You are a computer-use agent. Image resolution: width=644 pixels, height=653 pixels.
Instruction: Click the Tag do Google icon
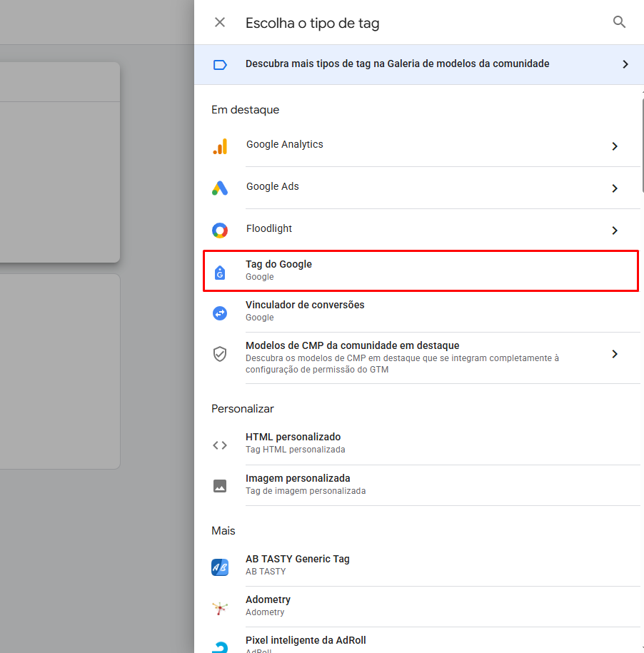click(x=220, y=272)
